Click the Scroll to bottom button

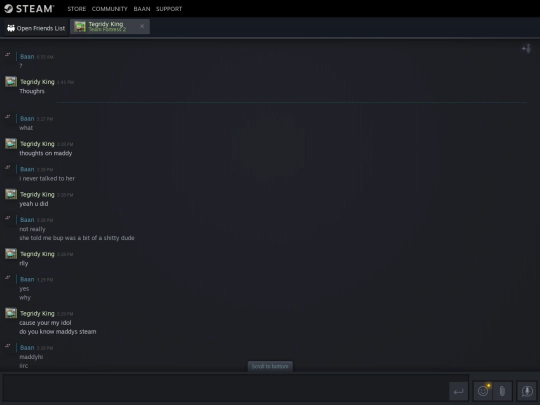270,366
